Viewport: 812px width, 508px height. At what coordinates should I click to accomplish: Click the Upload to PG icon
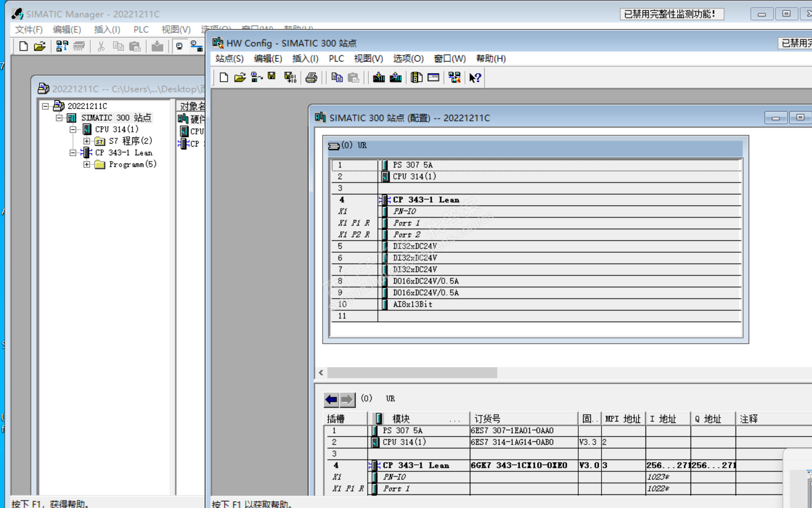(x=396, y=77)
